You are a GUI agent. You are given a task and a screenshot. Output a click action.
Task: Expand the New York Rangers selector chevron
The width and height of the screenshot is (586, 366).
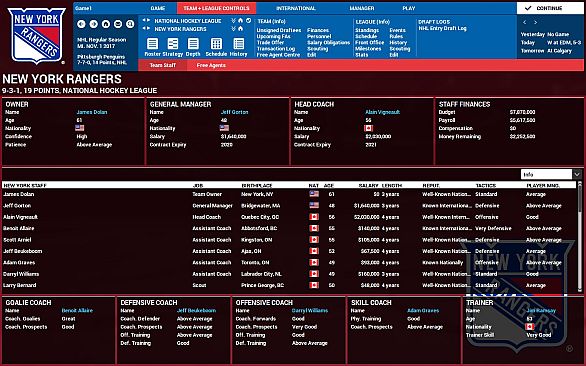tap(233, 29)
